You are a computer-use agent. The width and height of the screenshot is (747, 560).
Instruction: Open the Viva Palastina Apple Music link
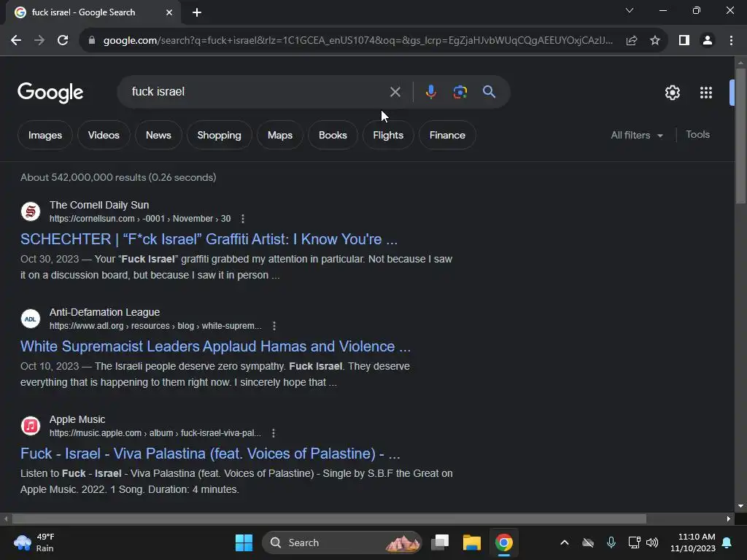click(210, 454)
